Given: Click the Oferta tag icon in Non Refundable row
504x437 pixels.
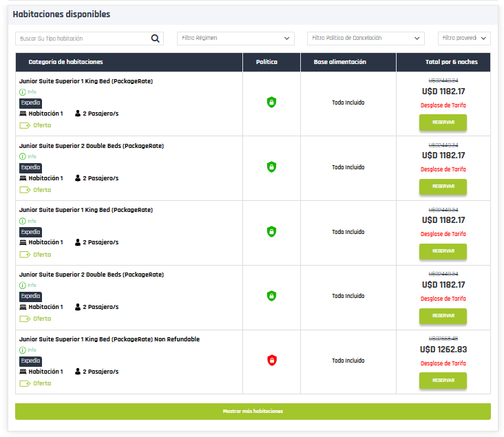Looking at the screenshot, I should pyautogui.click(x=25, y=383).
